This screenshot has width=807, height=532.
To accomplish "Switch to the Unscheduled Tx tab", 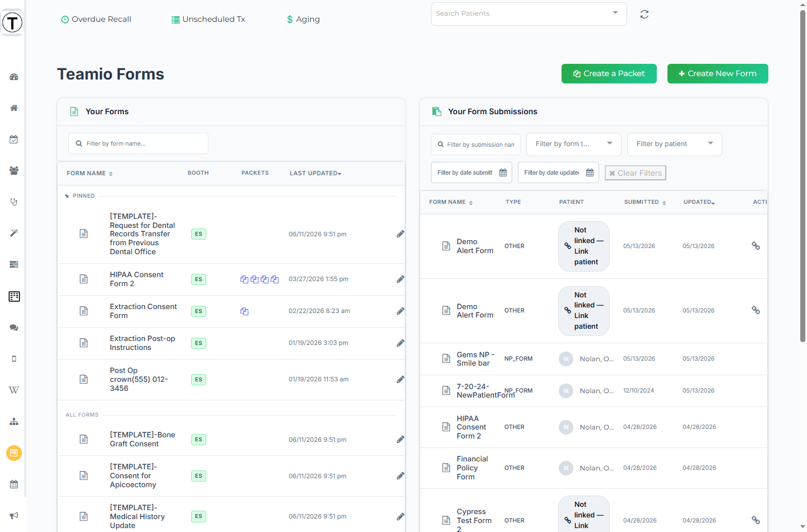I will point(208,19).
